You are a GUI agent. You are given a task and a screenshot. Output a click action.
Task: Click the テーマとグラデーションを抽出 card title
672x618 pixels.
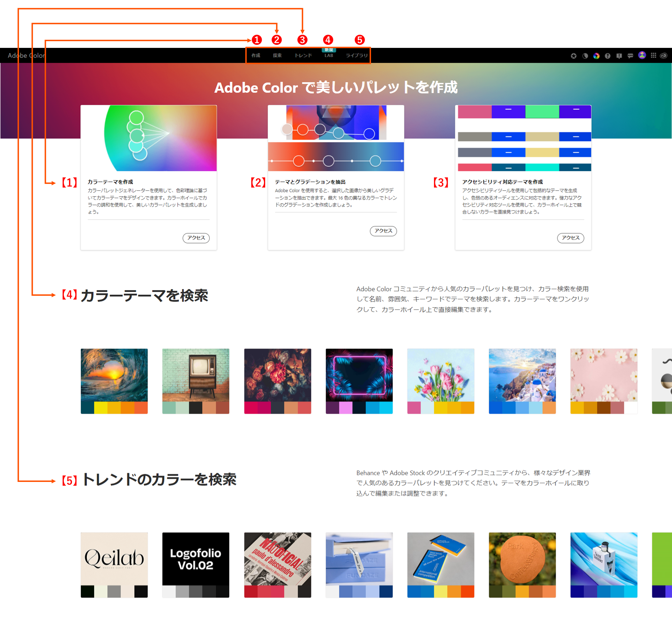(x=310, y=182)
